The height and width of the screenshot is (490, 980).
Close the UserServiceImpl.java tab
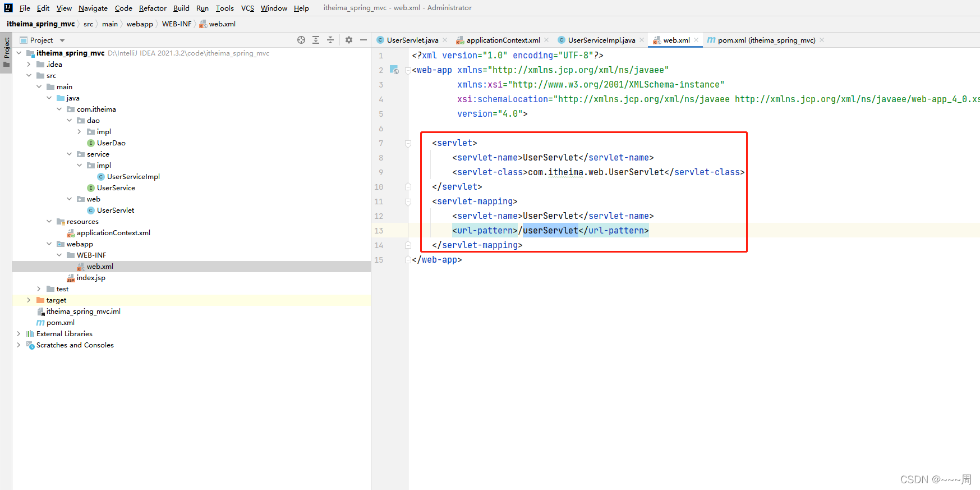click(642, 40)
